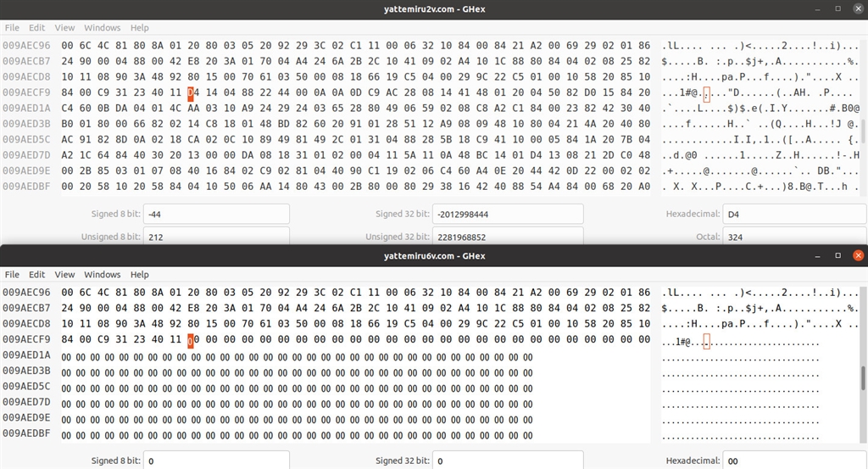
Task: Click offset 009AEC96 in upper window
Action: [26, 46]
